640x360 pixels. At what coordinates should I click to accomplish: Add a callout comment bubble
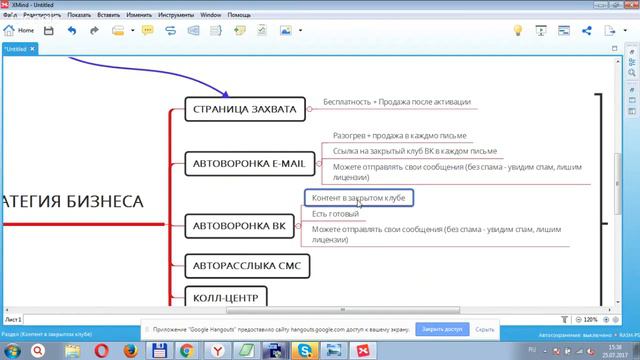(x=147, y=30)
